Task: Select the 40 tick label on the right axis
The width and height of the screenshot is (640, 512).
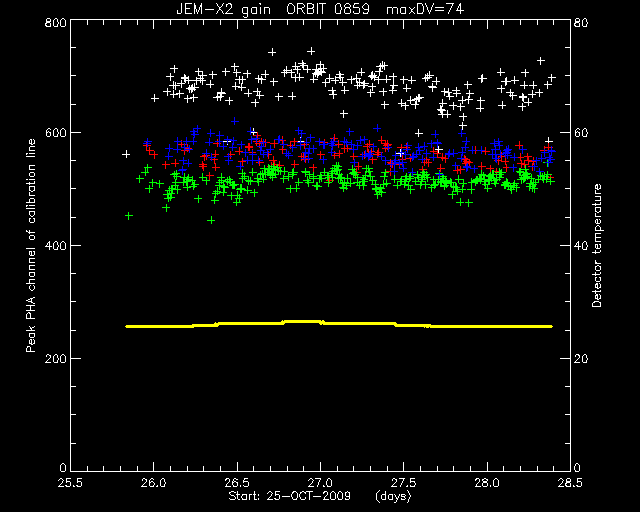Action: [x=581, y=245]
